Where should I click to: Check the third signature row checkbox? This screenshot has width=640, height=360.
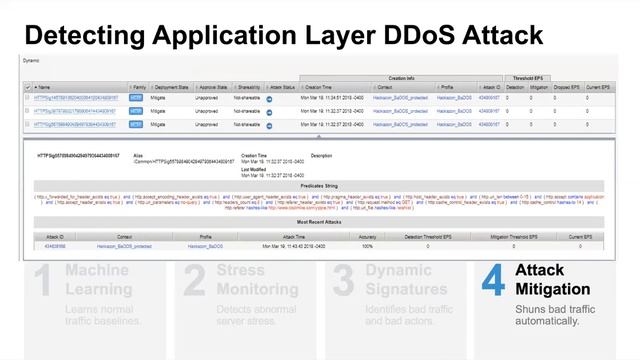click(27, 124)
